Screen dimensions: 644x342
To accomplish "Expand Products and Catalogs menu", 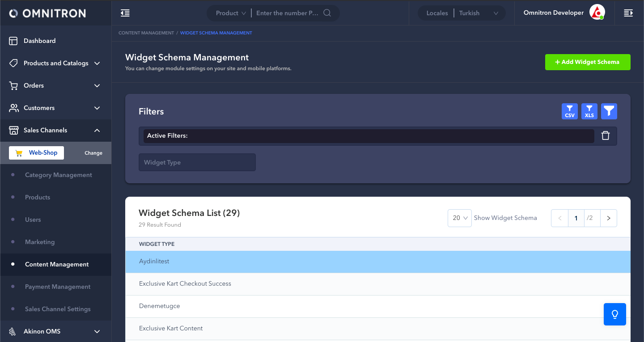I will click(55, 63).
